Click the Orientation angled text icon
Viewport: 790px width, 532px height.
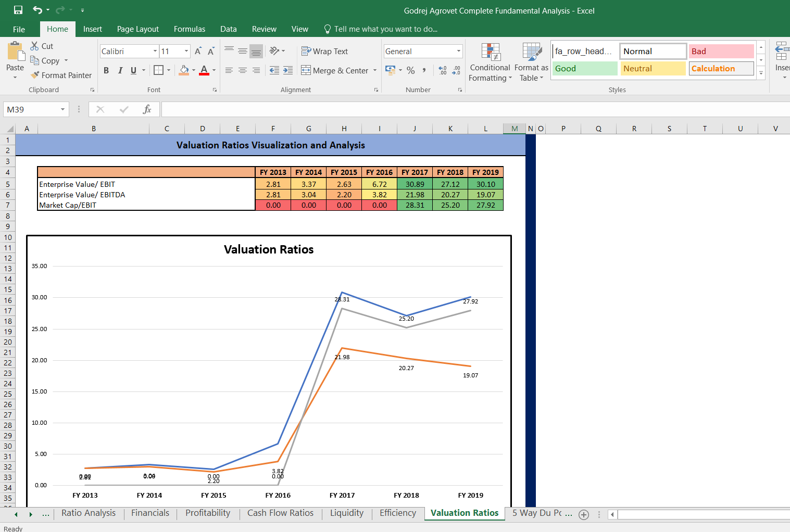(x=274, y=51)
